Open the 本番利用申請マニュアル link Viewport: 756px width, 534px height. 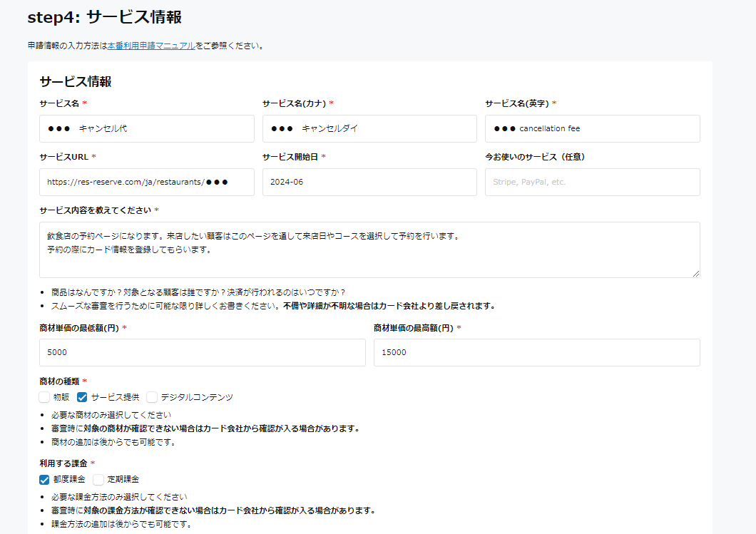click(151, 46)
